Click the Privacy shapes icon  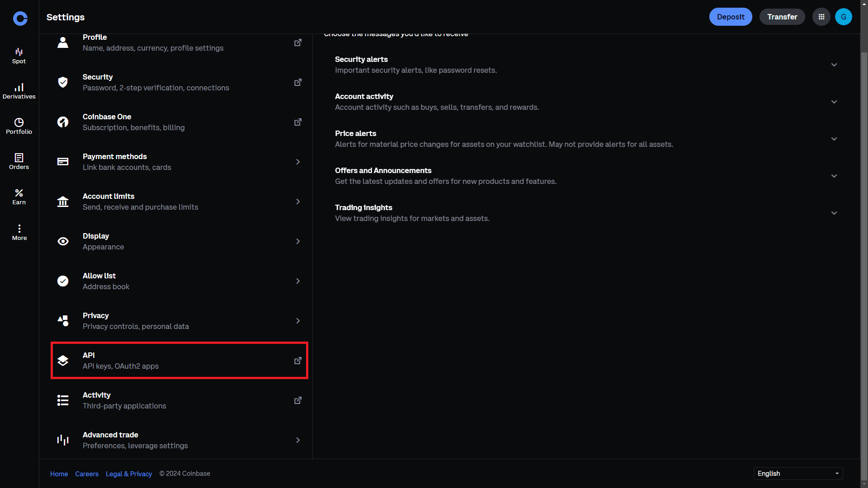click(x=63, y=321)
